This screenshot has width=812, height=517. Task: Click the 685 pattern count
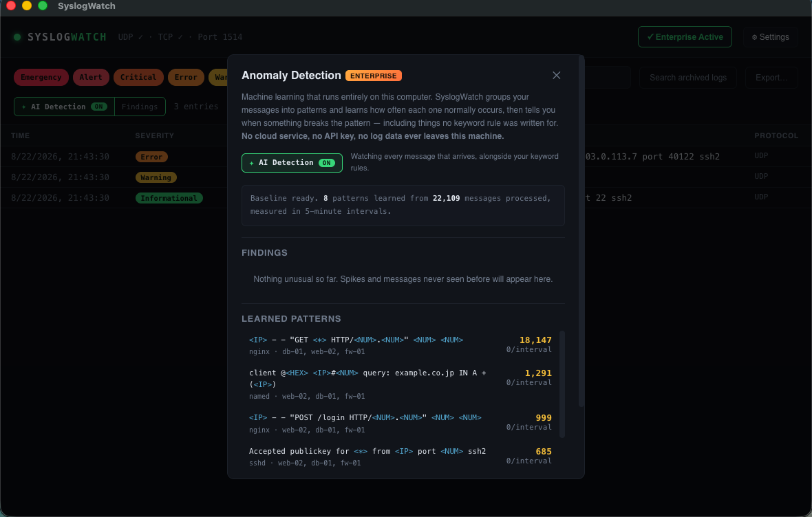pos(544,451)
